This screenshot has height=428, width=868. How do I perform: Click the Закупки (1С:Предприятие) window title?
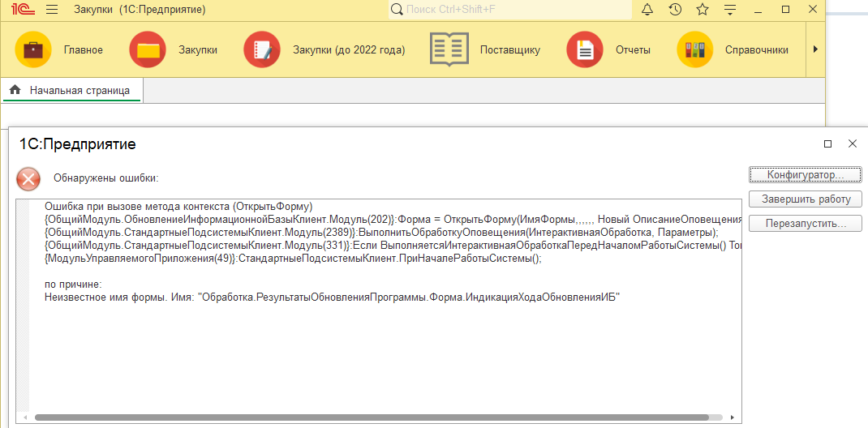140,10
